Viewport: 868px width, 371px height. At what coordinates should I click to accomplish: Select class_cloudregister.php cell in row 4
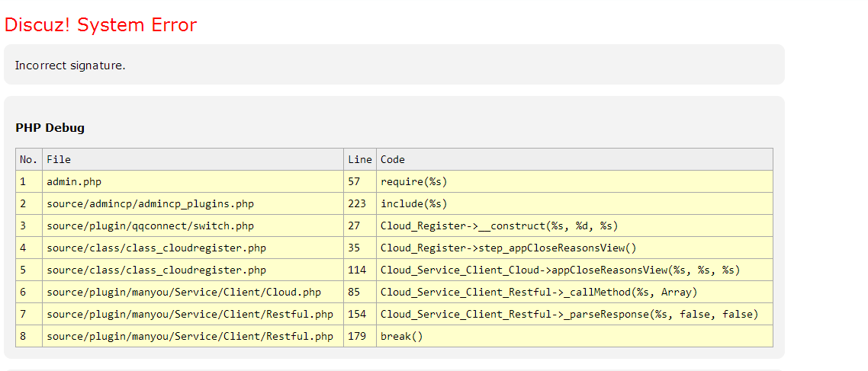(193, 248)
